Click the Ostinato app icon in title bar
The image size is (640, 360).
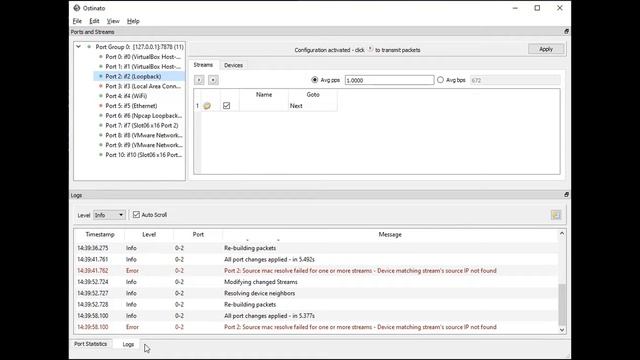point(77,8)
